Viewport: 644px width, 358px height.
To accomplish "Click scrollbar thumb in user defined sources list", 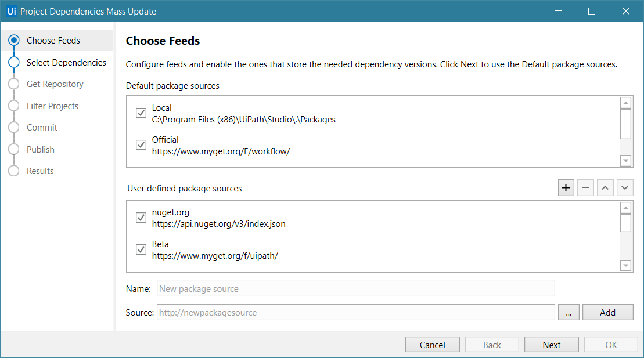I will point(625,223).
